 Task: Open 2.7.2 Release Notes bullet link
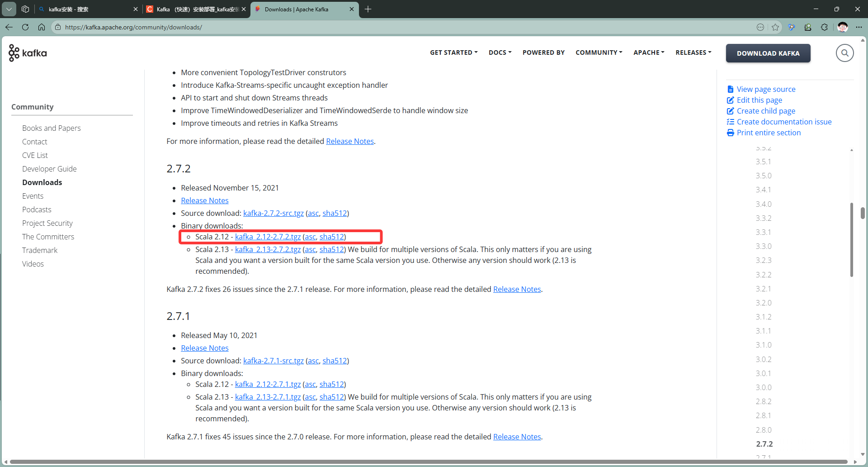coord(205,200)
